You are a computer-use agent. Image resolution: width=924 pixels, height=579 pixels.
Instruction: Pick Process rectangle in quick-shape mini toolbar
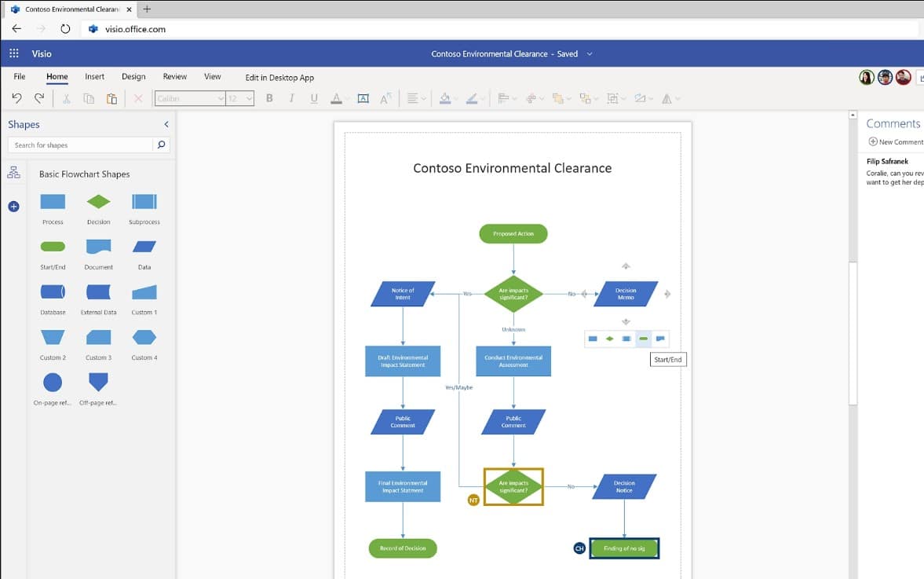593,339
